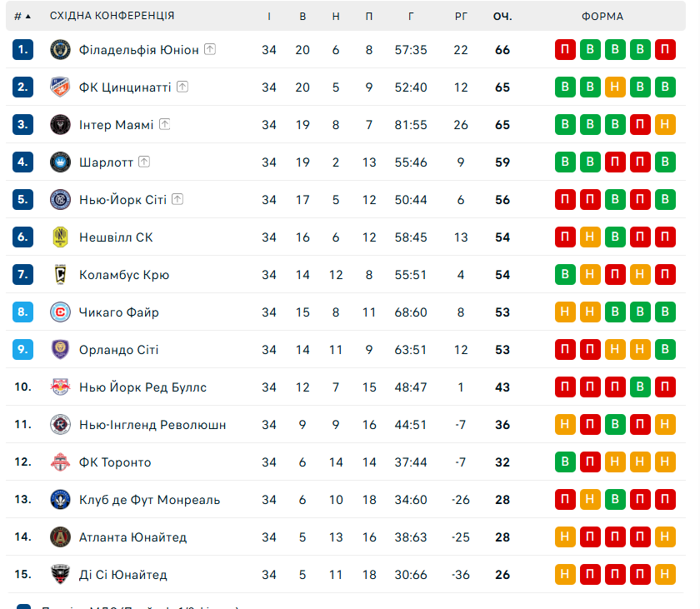
Task: Click the rank 8 light-blue position badge
Action: [x=22, y=312]
